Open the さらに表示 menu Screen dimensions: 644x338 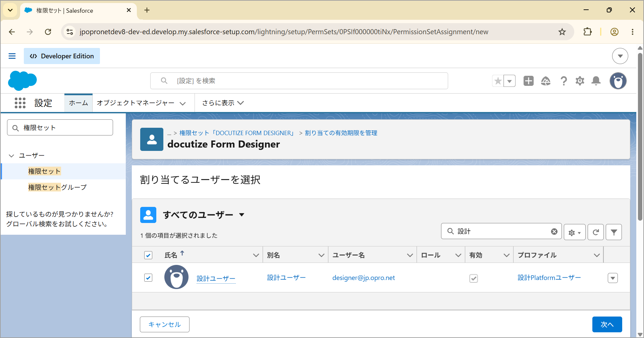(223, 103)
